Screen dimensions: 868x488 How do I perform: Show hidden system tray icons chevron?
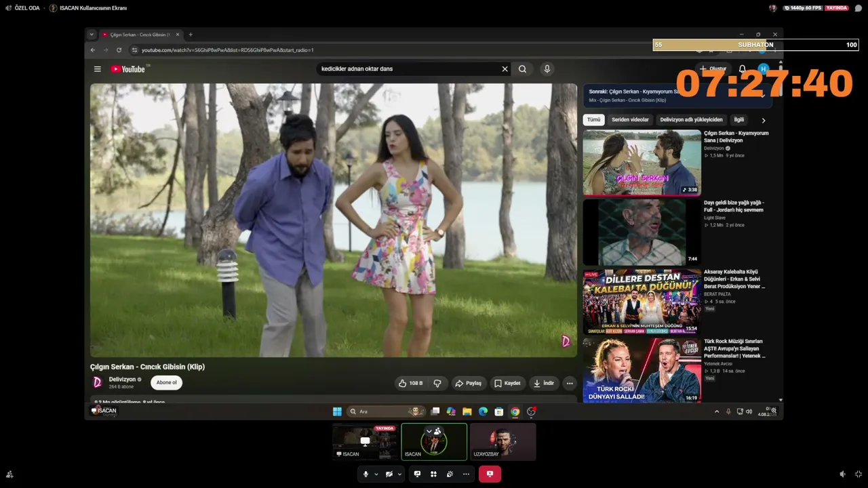point(717,411)
